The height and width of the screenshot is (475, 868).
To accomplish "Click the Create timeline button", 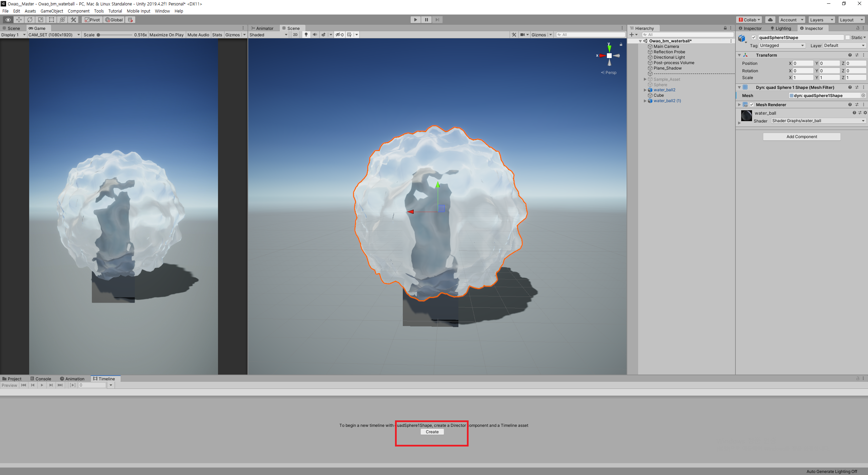I will pos(432,432).
